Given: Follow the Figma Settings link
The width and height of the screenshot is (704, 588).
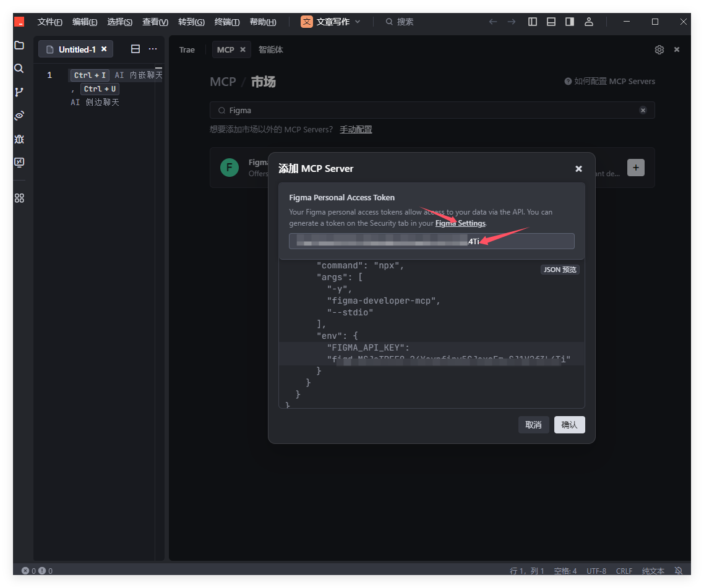Looking at the screenshot, I should [x=460, y=223].
